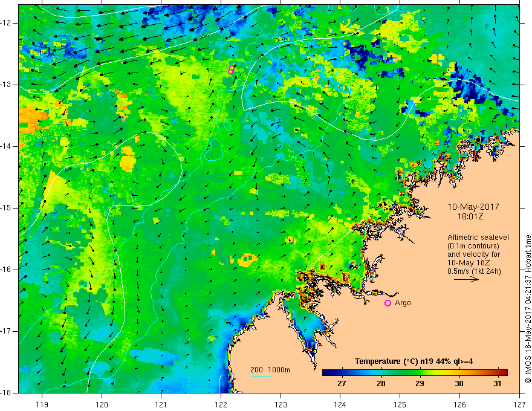Image resolution: width=532 pixels, height=411 pixels.
Task: Click the color bar label "27"
Action: (342, 384)
